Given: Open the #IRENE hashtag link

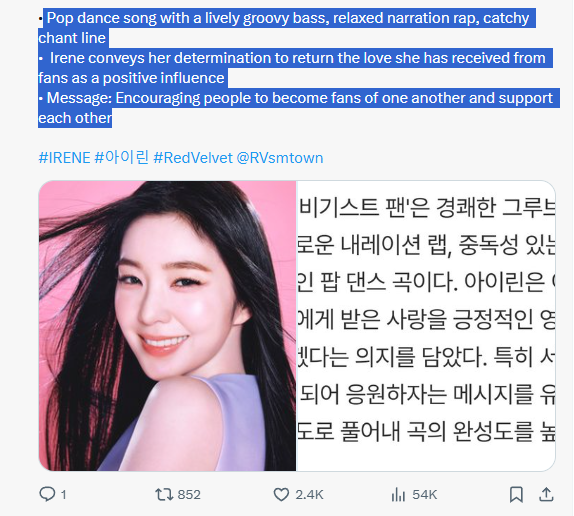Looking at the screenshot, I should coord(64,158).
